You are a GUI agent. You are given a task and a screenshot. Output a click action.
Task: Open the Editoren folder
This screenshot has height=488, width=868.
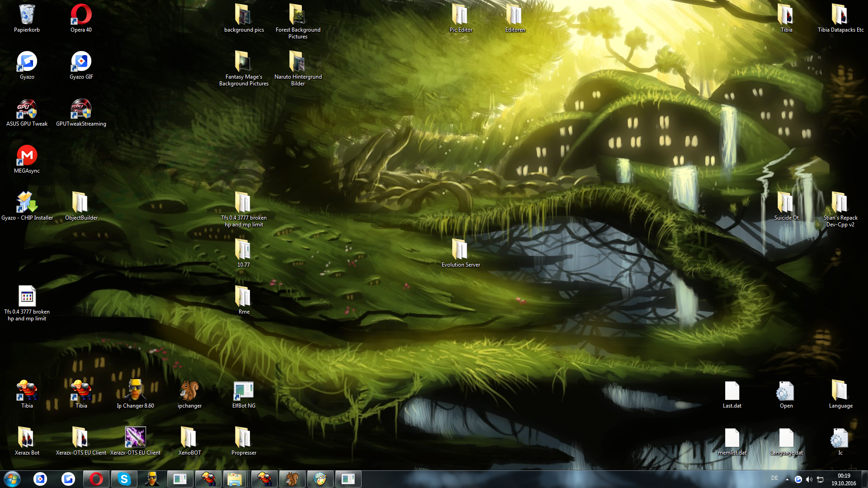[515, 18]
